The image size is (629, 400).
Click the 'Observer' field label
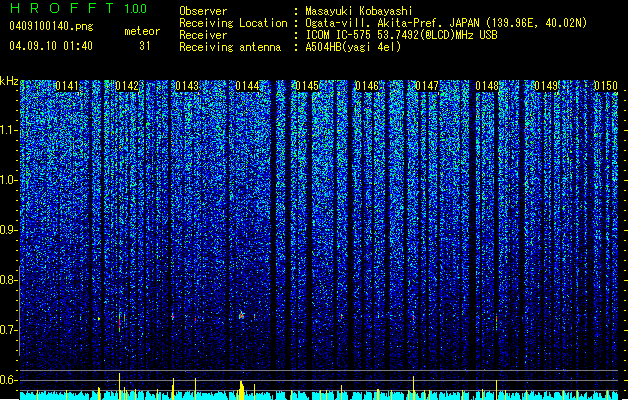203,11
